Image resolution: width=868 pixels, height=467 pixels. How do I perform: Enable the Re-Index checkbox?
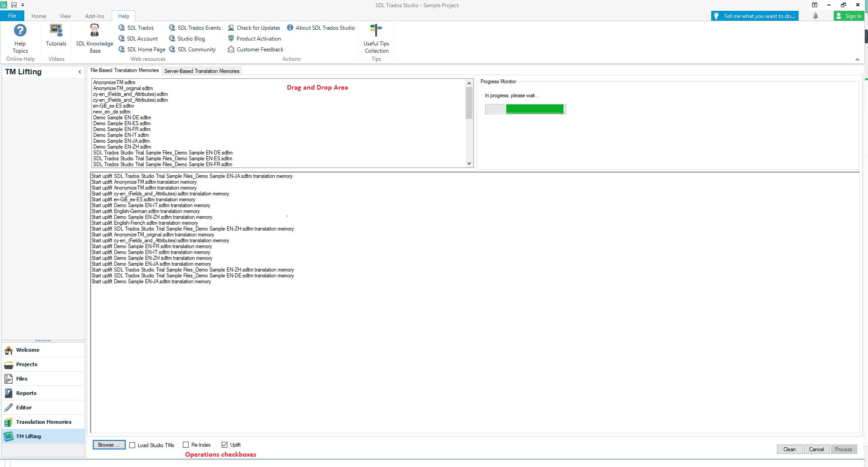coord(186,445)
